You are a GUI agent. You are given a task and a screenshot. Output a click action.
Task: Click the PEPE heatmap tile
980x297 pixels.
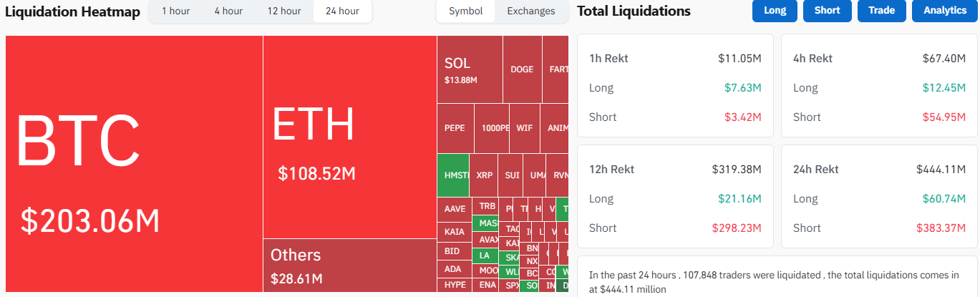click(x=455, y=128)
